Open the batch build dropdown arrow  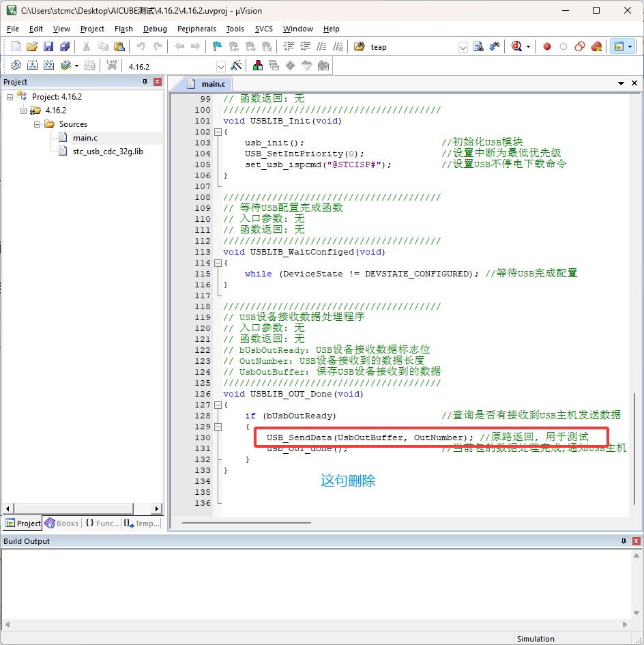[x=76, y=66]
